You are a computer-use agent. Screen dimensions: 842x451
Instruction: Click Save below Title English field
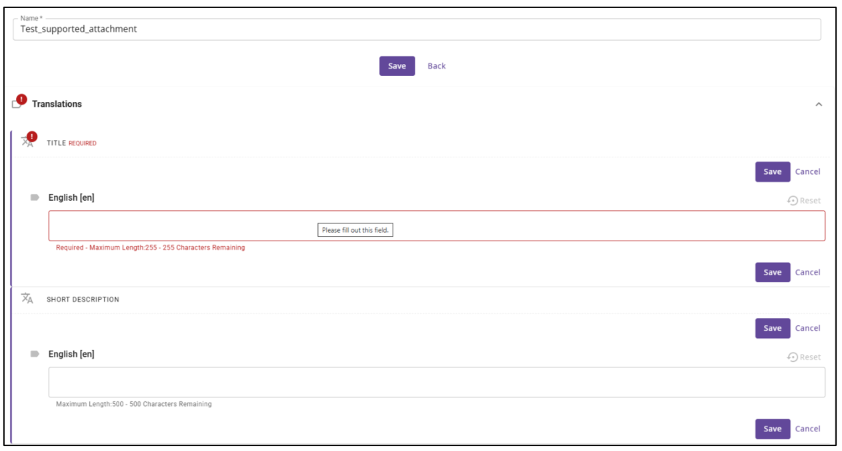pos(772,272)
